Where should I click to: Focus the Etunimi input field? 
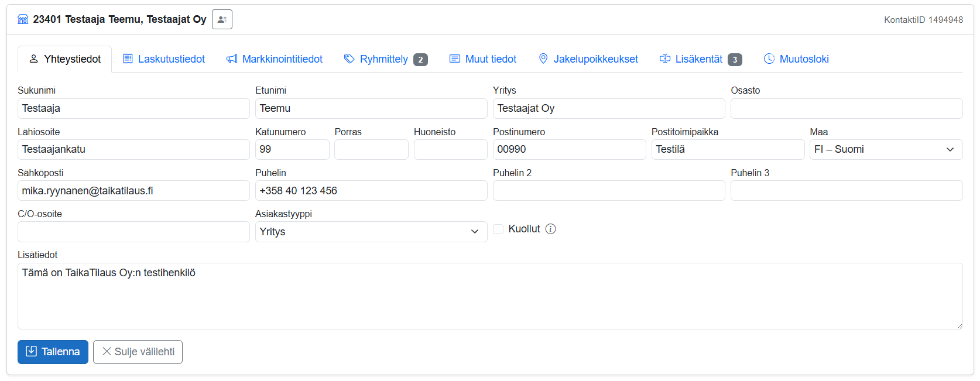click(x=371, y=108)
